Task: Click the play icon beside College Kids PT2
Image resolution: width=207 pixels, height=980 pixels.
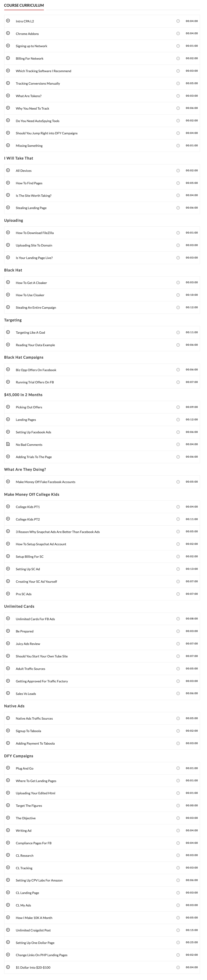Action: [x=8, y=519]
